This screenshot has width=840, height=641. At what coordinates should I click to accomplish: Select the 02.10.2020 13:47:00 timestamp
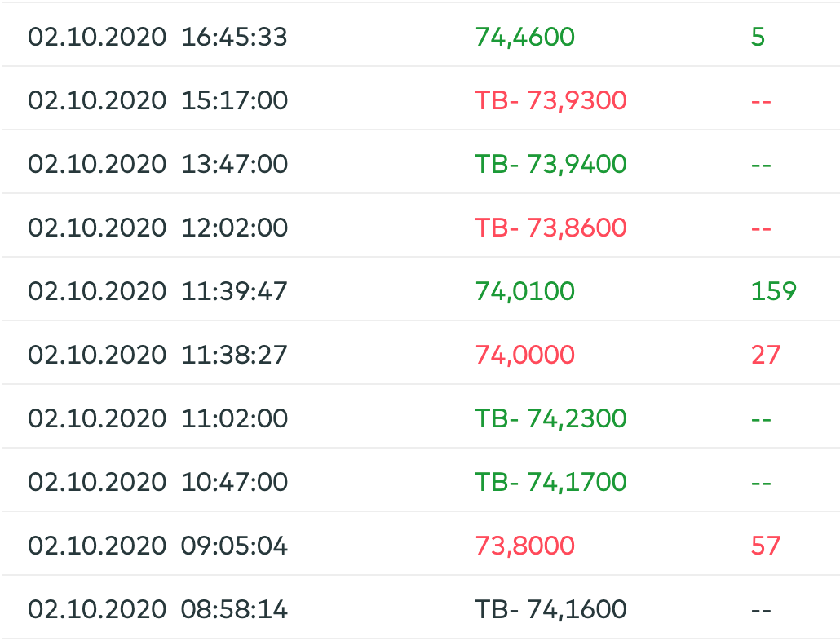coord(157,164)
